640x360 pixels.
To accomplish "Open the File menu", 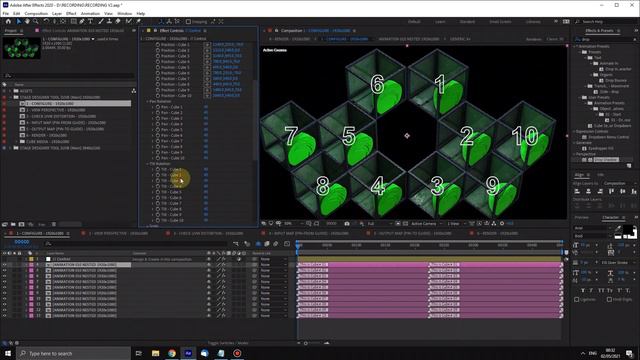I will 6,13.
